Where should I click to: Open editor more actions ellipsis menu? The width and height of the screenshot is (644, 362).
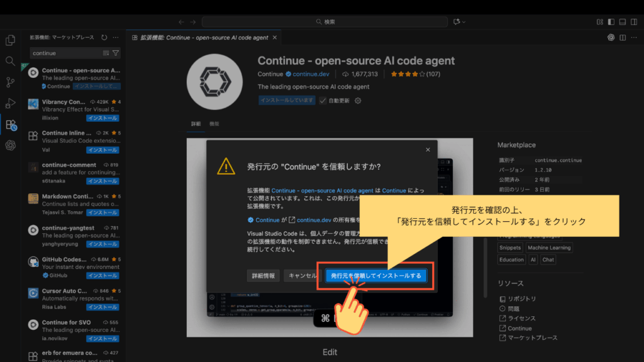click(x=633, y=38)
